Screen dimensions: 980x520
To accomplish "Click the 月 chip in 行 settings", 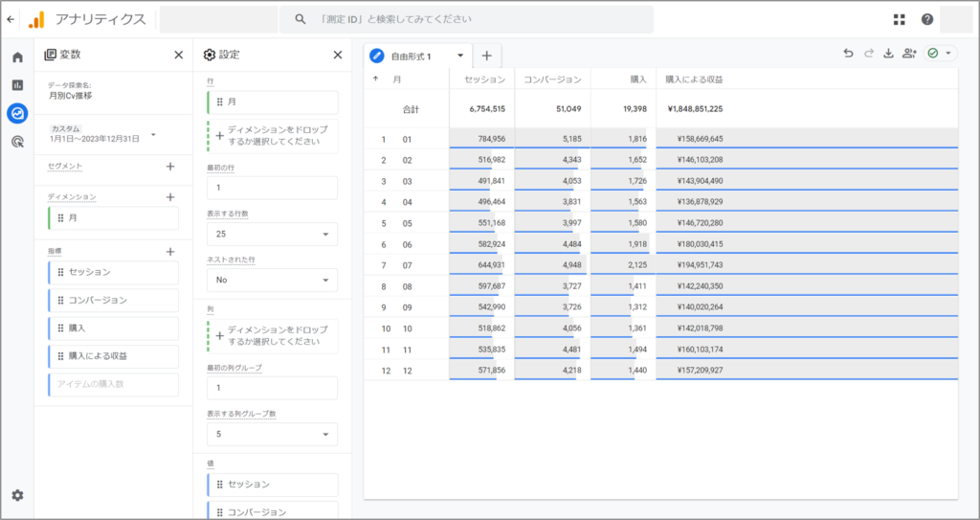I will point(272,102).
